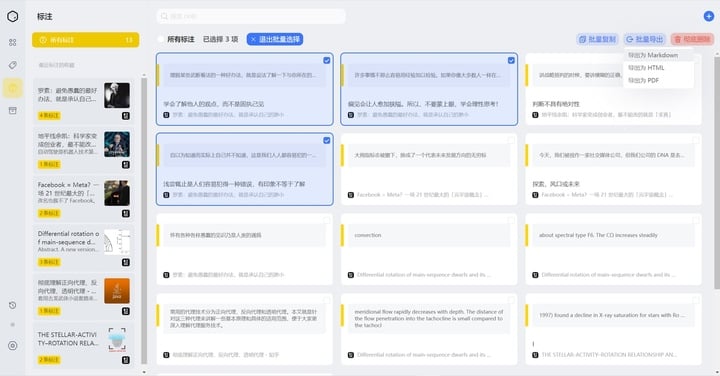
Task: Click the red 批量删除 batch delete button
Action: click(x=692, y=39)
